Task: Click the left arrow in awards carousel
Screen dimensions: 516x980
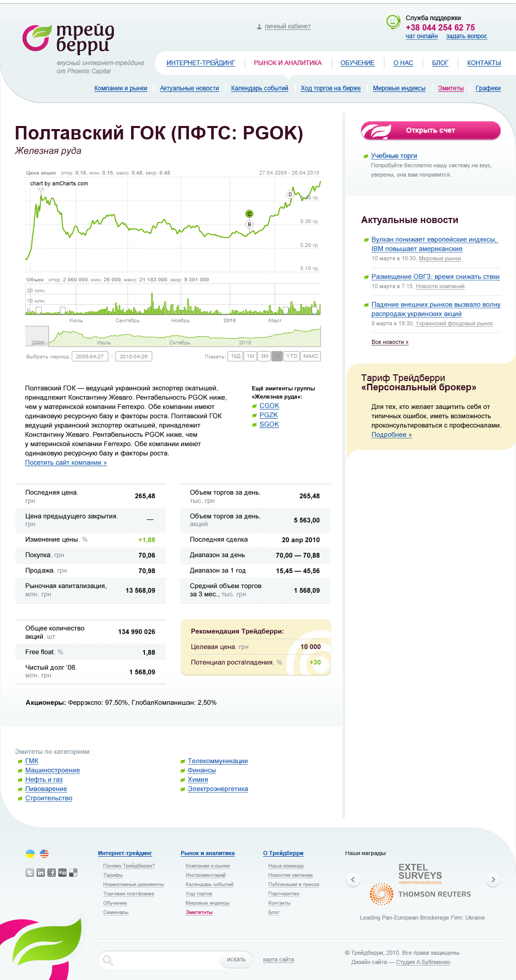Action: coord(353,879)
